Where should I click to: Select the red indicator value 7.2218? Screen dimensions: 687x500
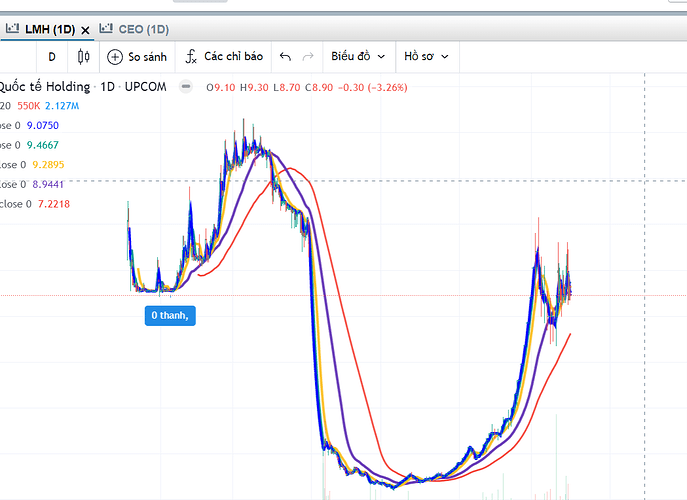pyautogui.click(x=54, y=204)
